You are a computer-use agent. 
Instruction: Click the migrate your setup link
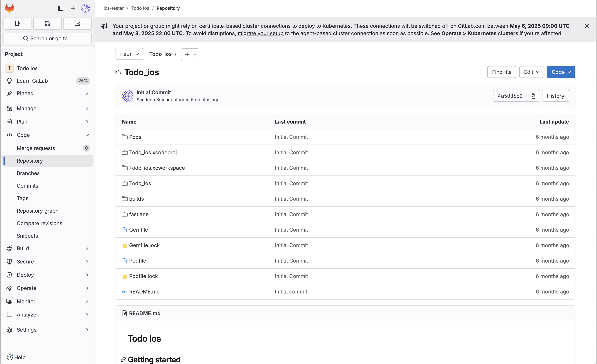click(261, 34)
